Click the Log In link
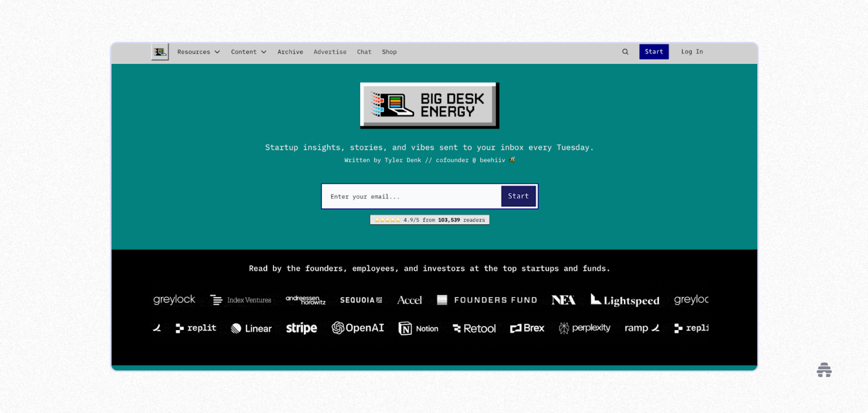This screenshot has height=413, width=868. (x=692, y=51)
